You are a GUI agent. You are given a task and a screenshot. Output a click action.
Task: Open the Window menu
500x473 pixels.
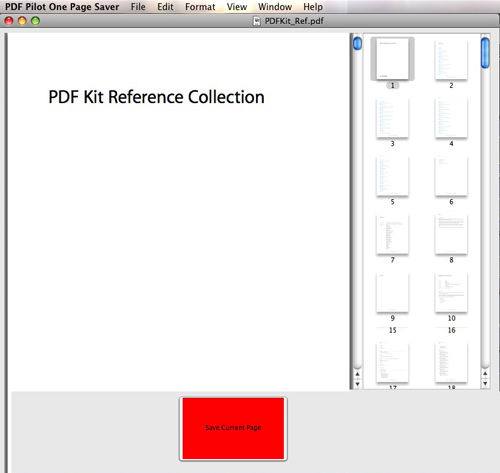click(x=275, y=7)
